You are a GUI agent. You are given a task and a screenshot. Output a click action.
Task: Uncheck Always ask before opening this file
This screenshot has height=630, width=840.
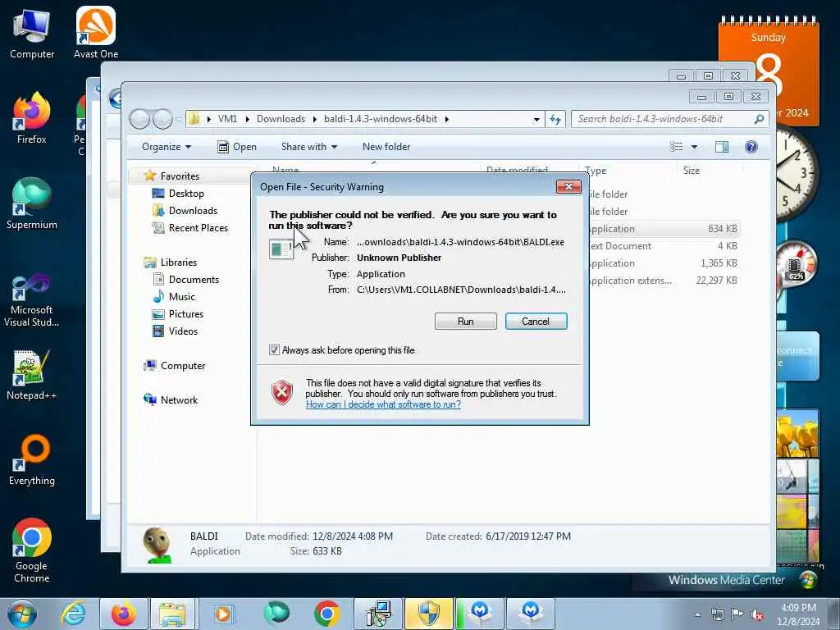[x=274, y=349]
